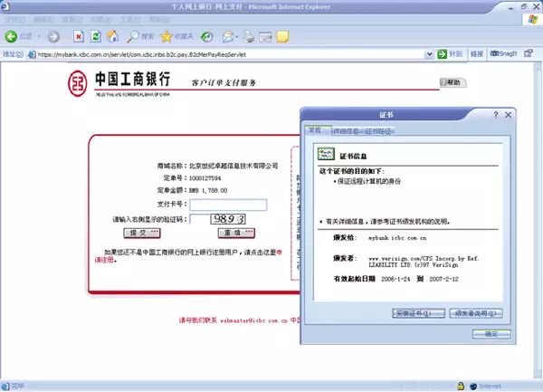The height and width of the screenshot is (392, 543).
Task: Click the red ICBC circular logo
Action: pyautogui.click(x=78, y=83)
